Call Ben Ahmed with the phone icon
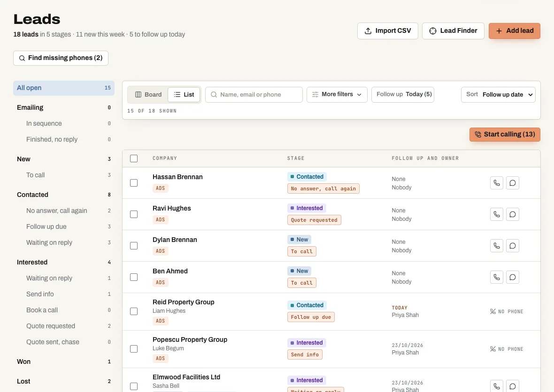554x392 pixels. [496, 277]
